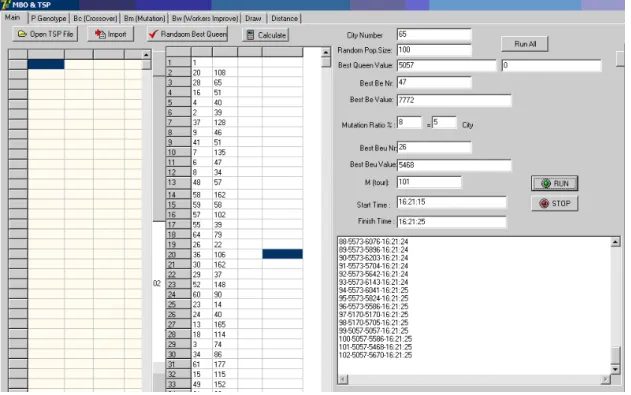Click the tour grid's scroll-up arrow

coord(326,52)
